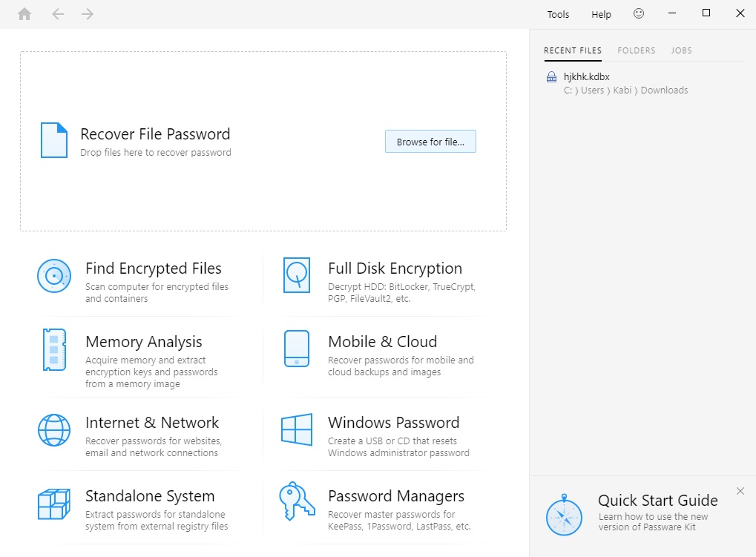Open Full Disk Encryption title

395,268
